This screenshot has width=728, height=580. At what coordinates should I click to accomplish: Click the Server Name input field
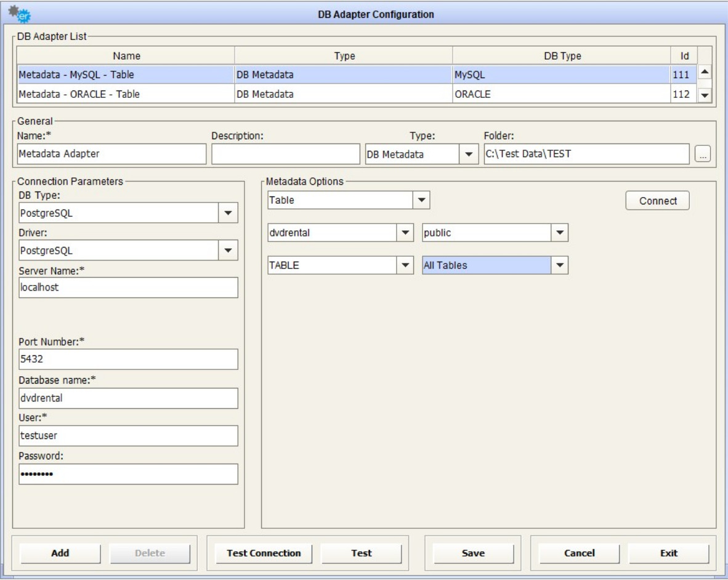tap(128, 288)
